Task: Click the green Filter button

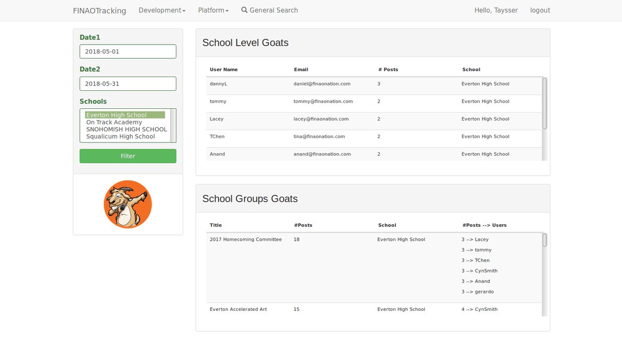Action: [x=128, y=156]
